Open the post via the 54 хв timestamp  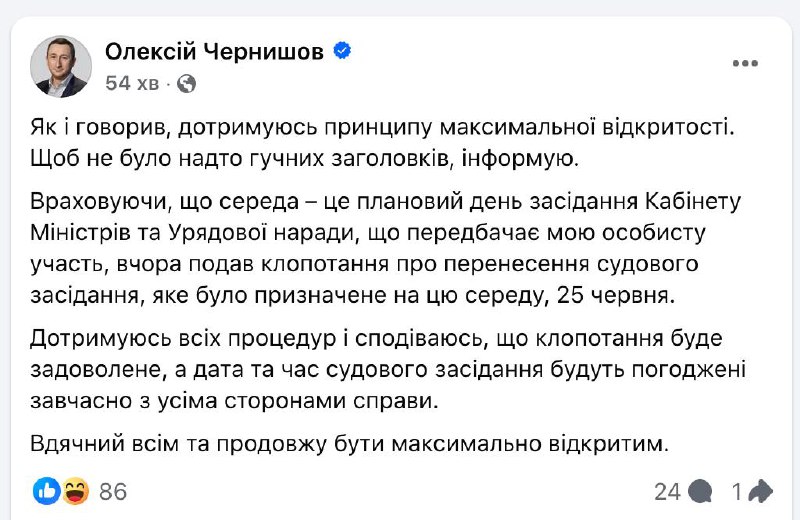[x=132, y=83]
